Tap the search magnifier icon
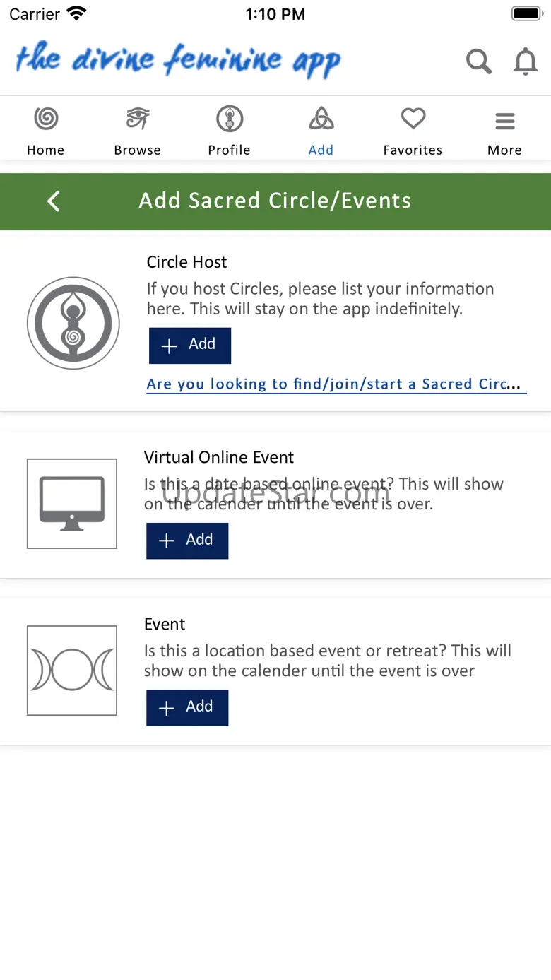 point(478,62)
